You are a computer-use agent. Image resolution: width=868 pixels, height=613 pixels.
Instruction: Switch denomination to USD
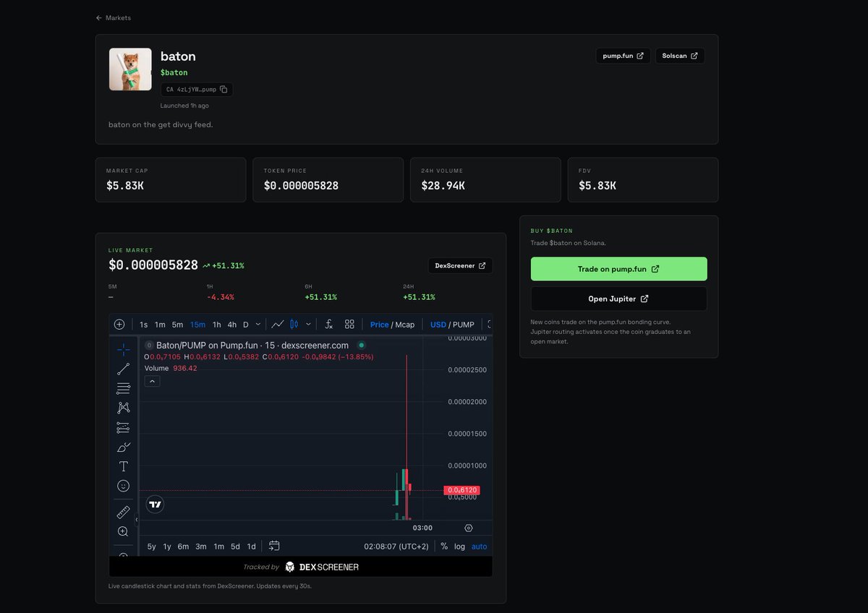438,325
